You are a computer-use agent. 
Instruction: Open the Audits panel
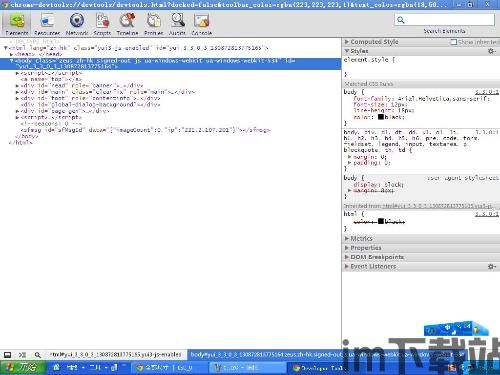pyautogui.click(x=177, y=24)
